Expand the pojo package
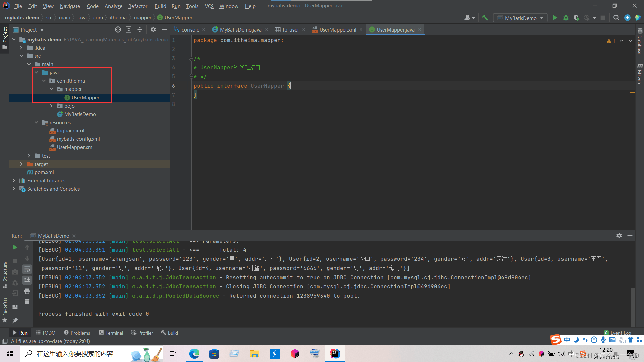Viewport: 644px width, 362px height. pyautogui.click(x=51, y=106)
